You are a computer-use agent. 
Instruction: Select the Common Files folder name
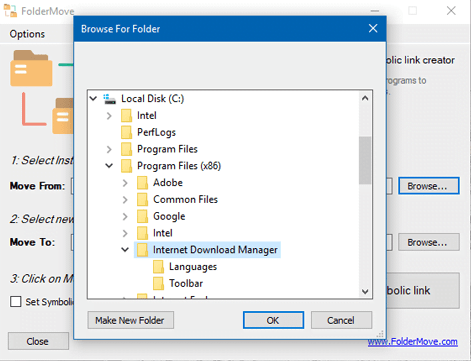pos(185,199)
